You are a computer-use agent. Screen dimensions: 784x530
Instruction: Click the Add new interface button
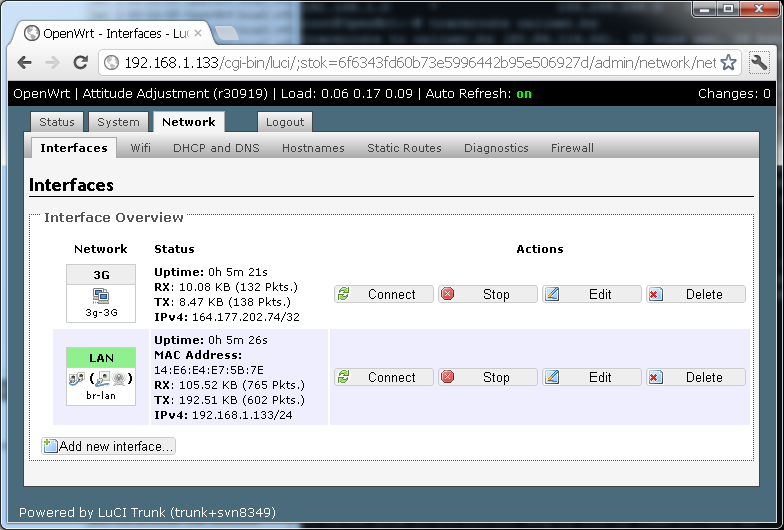click(x=108, y=446)
